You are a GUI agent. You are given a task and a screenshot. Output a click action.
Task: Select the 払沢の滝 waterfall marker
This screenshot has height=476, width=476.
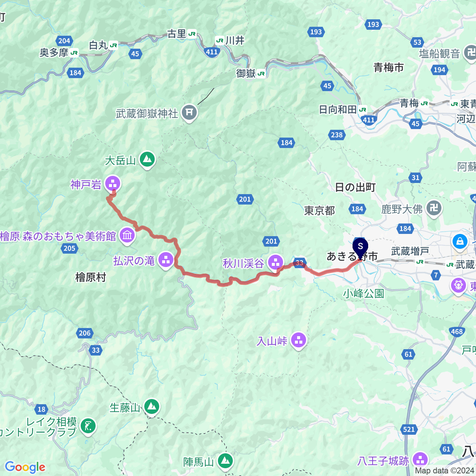pos(166,260)
